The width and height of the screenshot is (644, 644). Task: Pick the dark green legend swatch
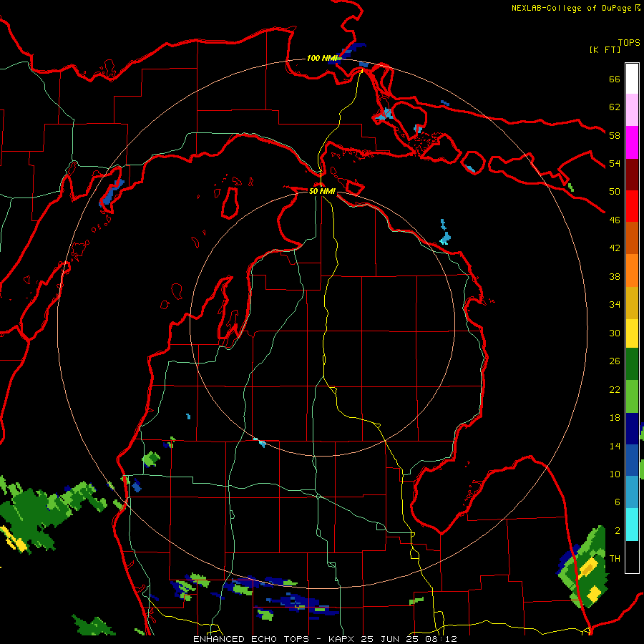coord(632,364)
